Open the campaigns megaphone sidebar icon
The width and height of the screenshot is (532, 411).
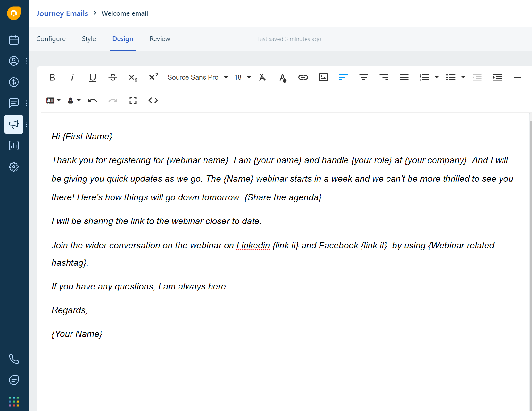[14, 124]
